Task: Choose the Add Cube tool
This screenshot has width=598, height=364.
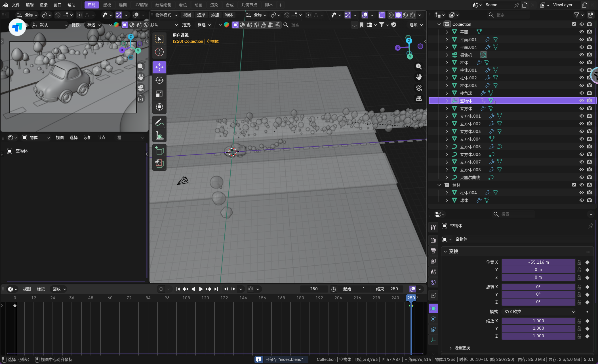Action: click(x=159, y=151)
